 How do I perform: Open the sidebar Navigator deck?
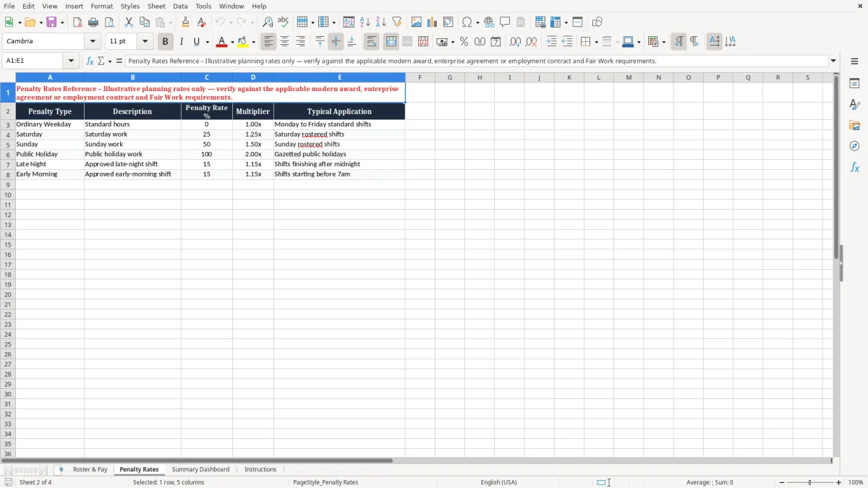point(854,147)
